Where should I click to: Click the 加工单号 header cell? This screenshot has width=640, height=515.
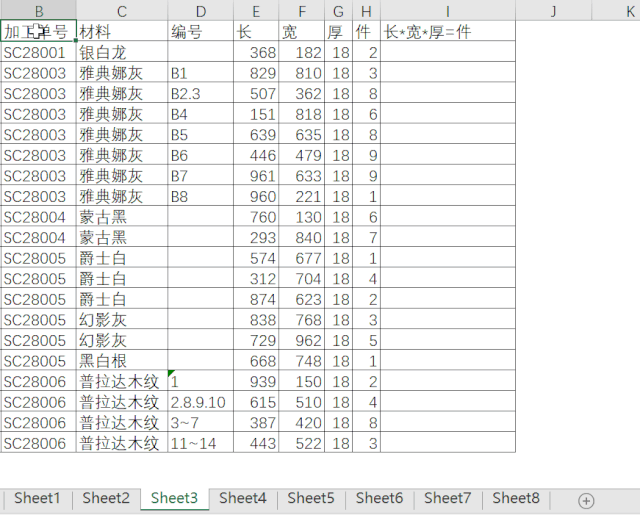coord(38,31)
